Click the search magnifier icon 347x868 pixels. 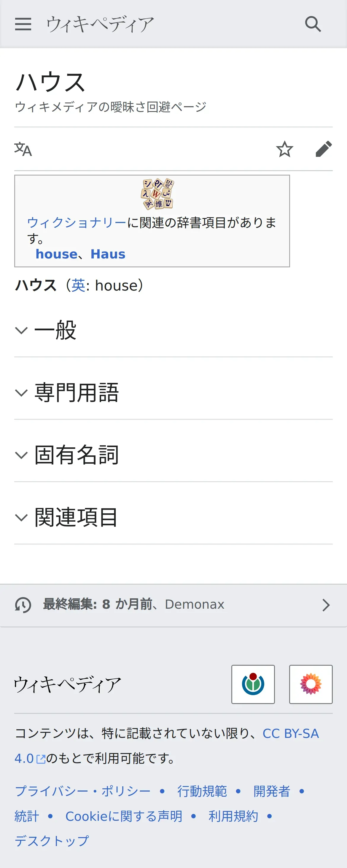(313, 24)
